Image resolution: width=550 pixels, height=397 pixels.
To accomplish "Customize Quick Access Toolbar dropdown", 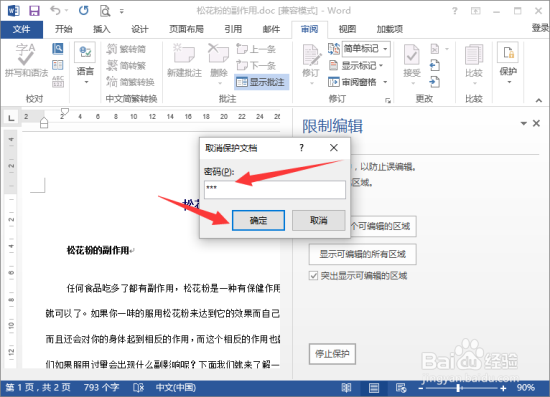I will point(122,11).
